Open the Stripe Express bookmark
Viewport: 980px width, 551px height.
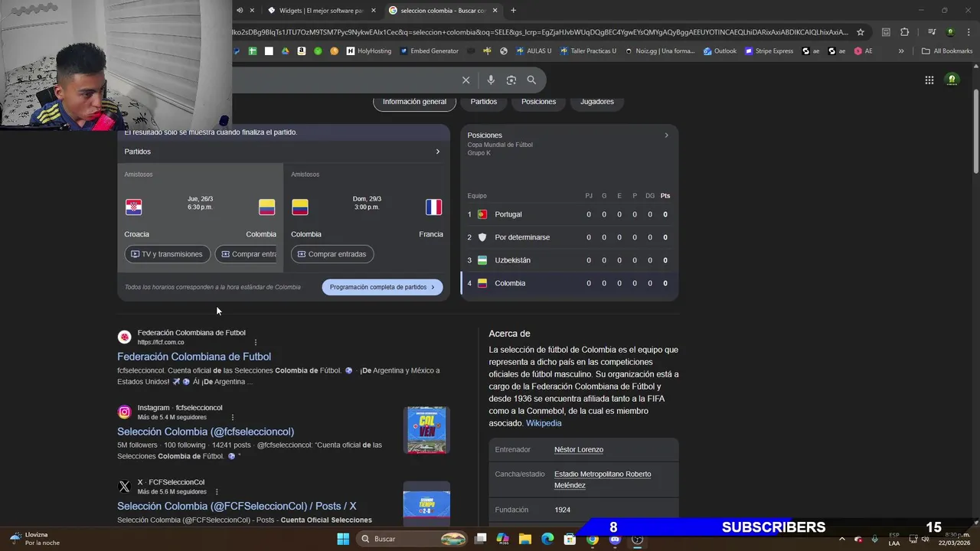pyautogui.click(x=769, y=51)
